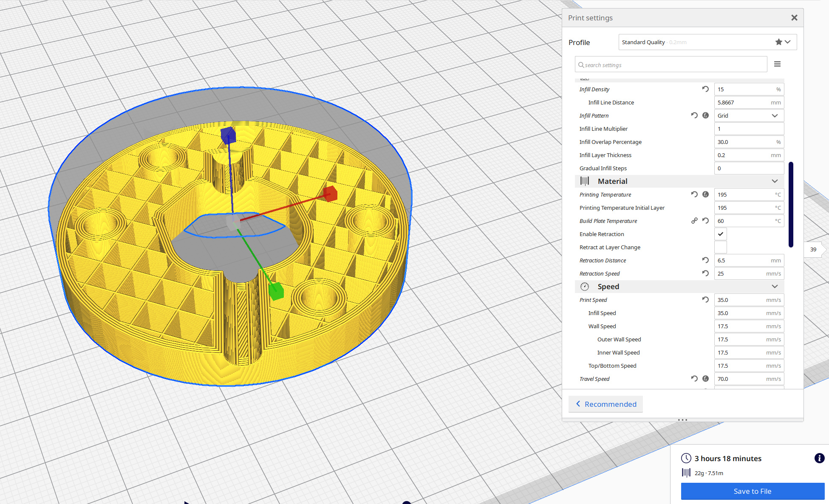The width and height of the screenshot is (829, 504).
Task: Click the Travel Speed formula icon
Action: [x=705, y=379]
